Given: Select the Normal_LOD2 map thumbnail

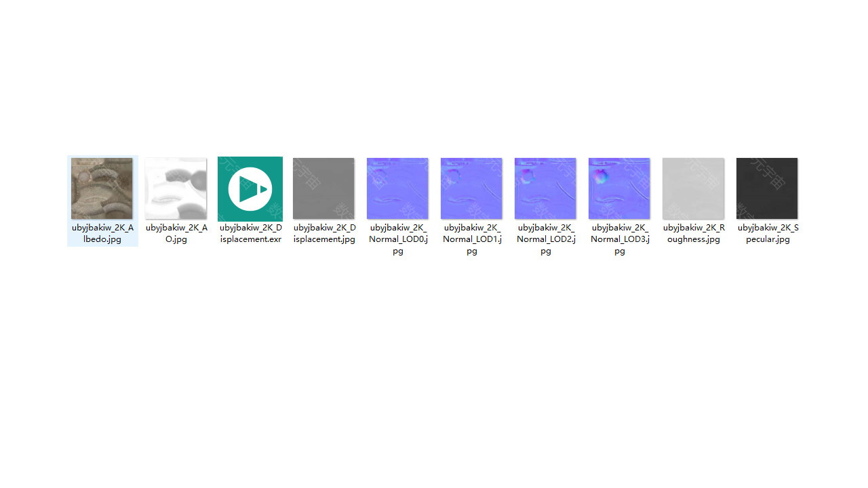Looking at the screenshot, I should [x=545, y=188].
